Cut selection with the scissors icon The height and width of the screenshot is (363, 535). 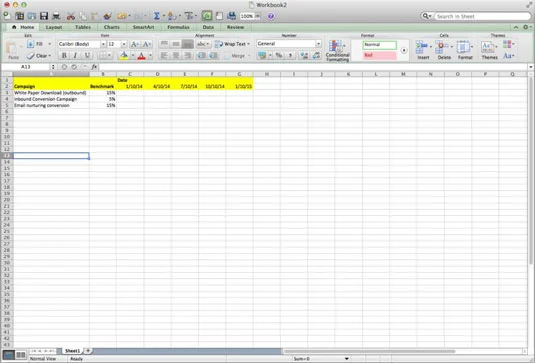(x=71, y=16)
